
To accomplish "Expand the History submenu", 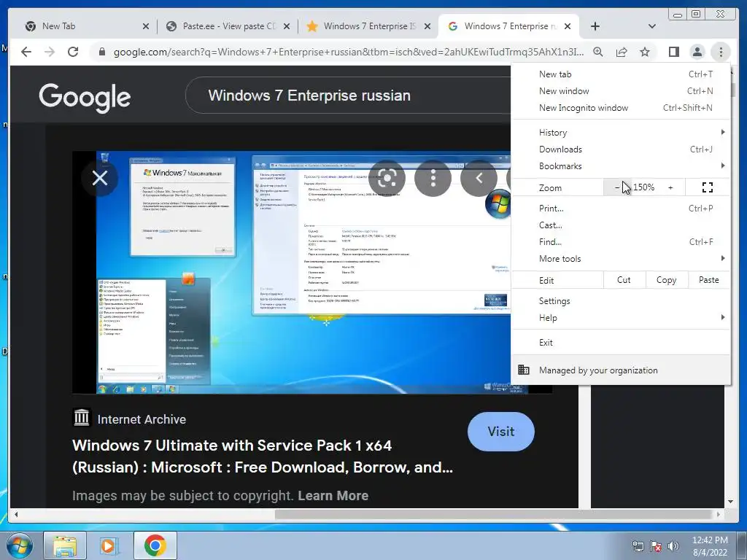I will coord(621,133).
